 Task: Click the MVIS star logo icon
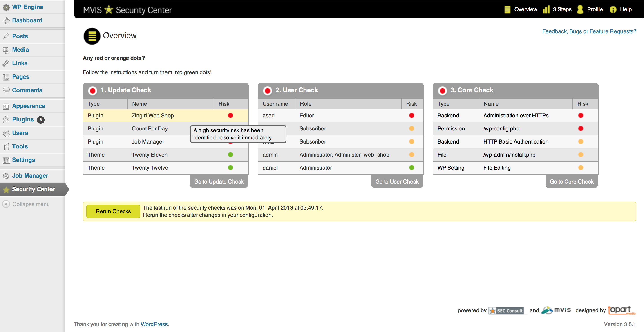[109, 9]
